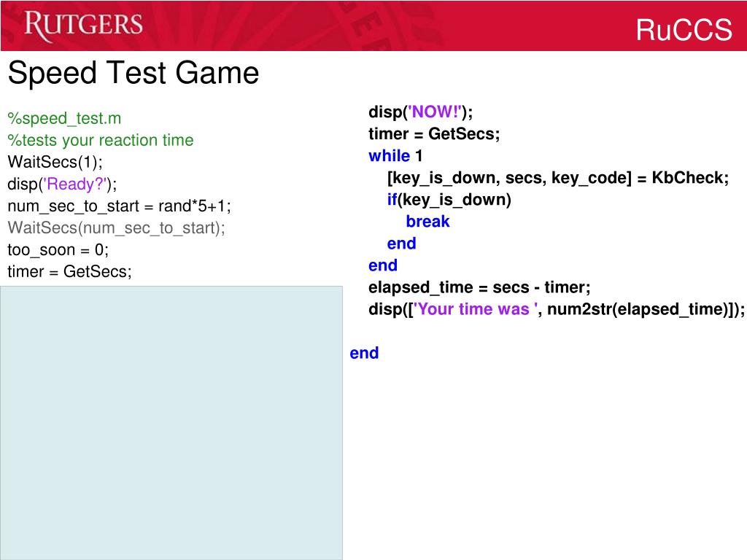The height and width of the screenshot is (560, 747).
Task: Click the Rutgers logo in the header
Action: [x=83, y=26]
